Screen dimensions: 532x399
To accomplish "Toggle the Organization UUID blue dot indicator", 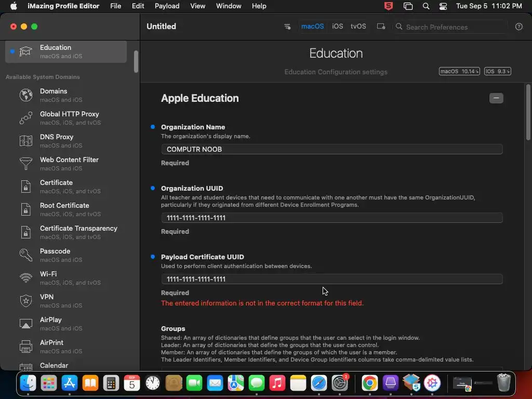I will click(153, 188).
